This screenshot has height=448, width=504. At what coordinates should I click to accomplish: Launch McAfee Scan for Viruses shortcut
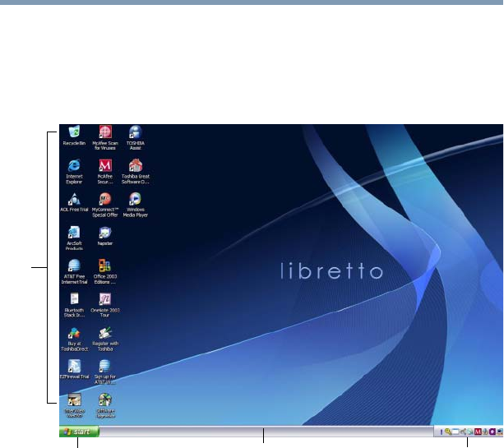click(x=105, y=137)
